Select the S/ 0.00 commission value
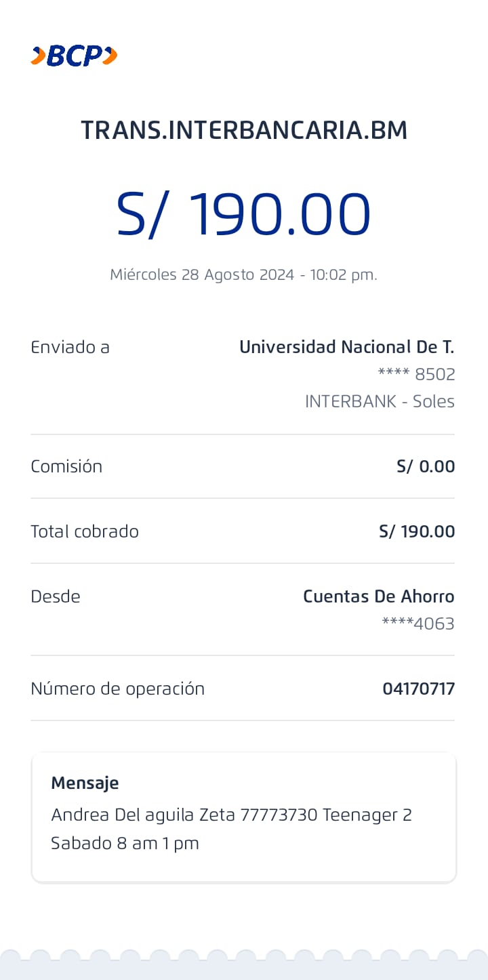488x980 pixels. click(x=426, y=466)
